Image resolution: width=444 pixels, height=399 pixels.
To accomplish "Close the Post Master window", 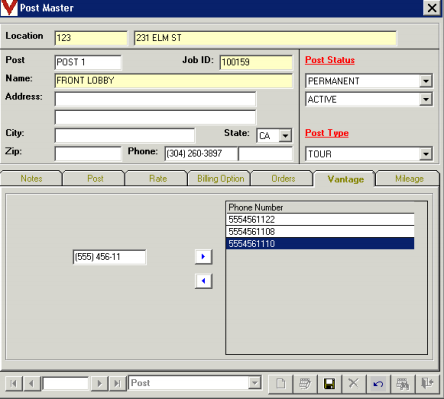I will [x=432, y=8].
